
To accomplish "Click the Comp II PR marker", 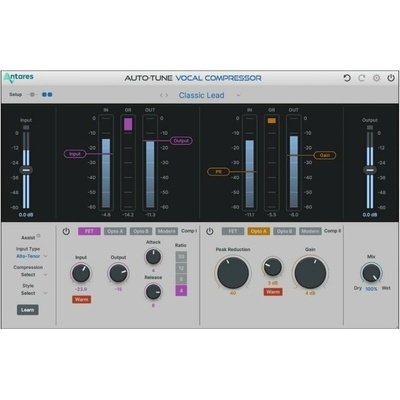I will click(218, 172).
